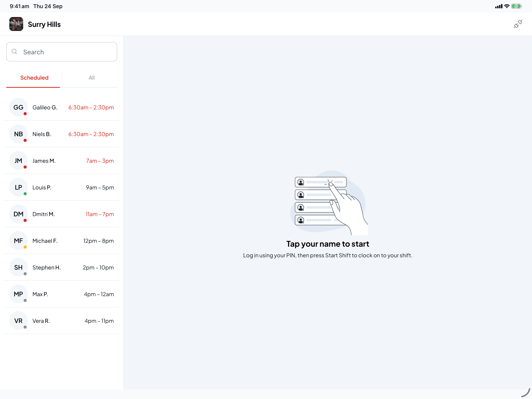Switch to the Scheduled tab

(34, 78)
